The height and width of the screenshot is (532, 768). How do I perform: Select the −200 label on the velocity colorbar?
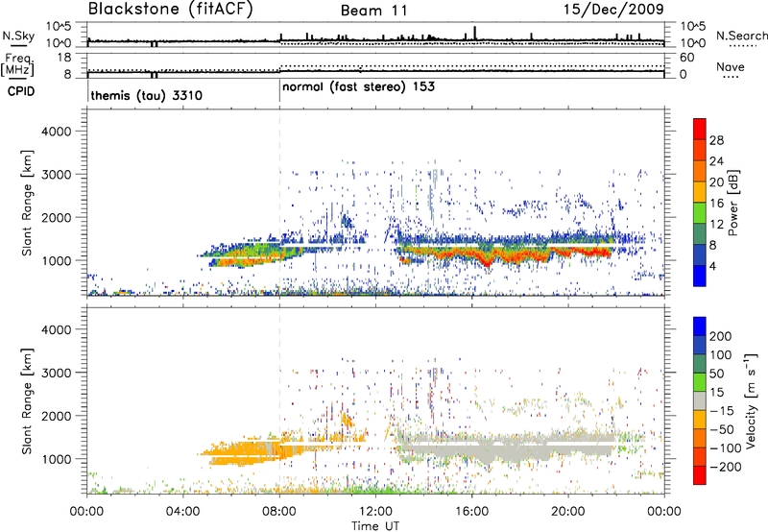click(x=726, y=467)
